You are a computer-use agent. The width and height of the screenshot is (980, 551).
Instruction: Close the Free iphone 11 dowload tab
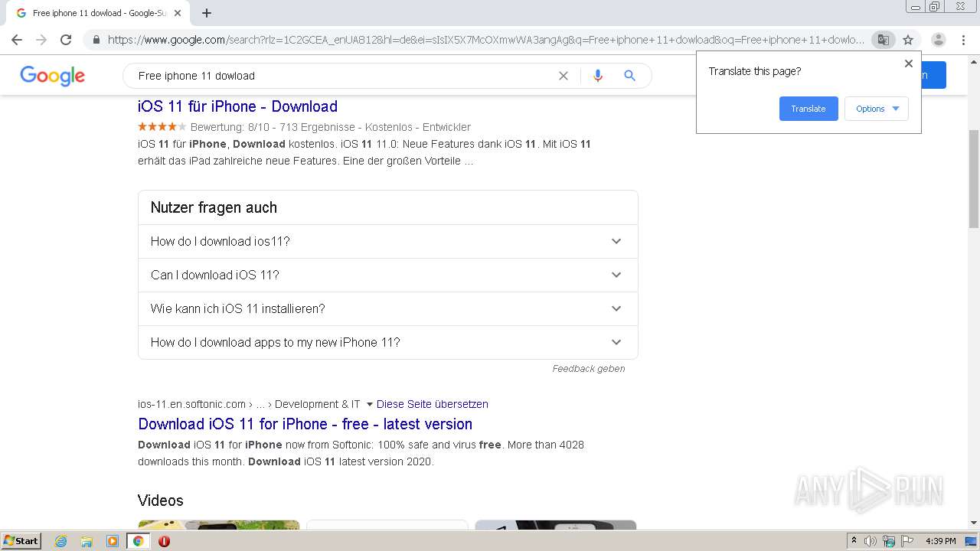tap(178, 13)
